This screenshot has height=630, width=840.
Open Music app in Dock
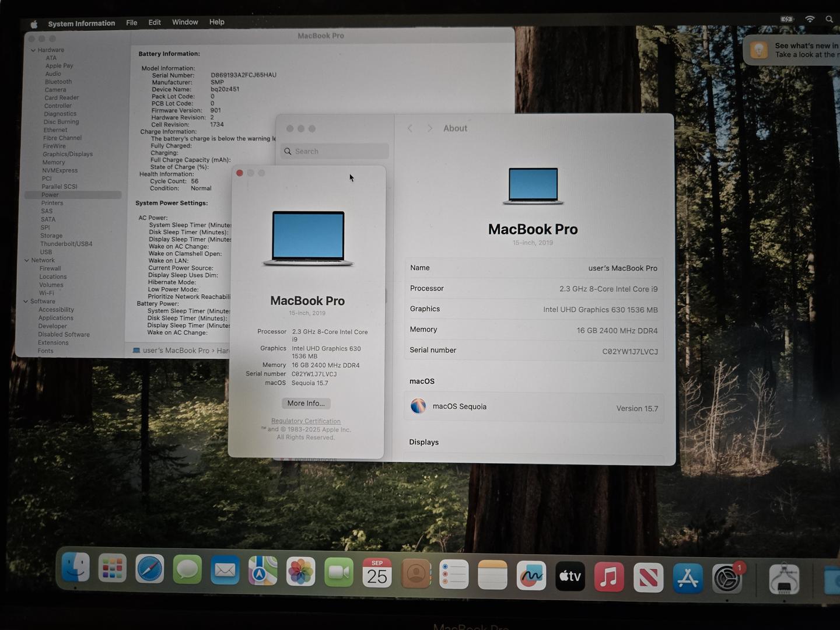[x=609, y=577]
